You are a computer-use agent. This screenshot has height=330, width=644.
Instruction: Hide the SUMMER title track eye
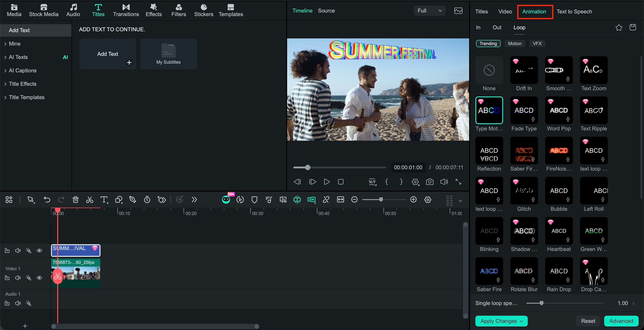tap(39, 251)
